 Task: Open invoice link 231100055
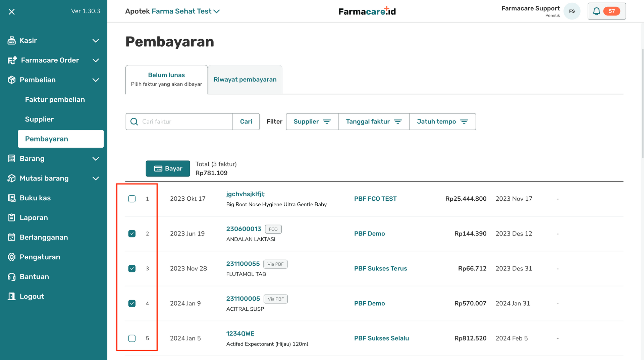[243, 264]
